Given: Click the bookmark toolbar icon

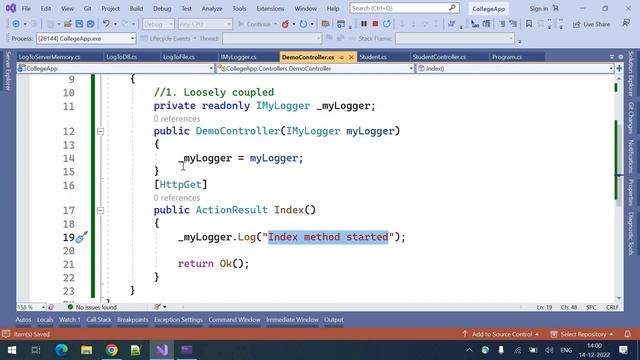Looking at the screenshot, I should 529,24.
